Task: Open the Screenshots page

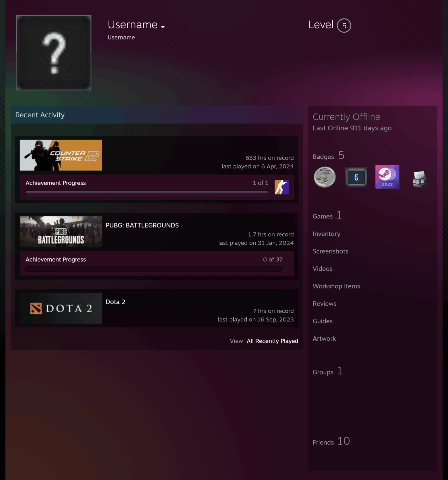Action: (330, 251)
